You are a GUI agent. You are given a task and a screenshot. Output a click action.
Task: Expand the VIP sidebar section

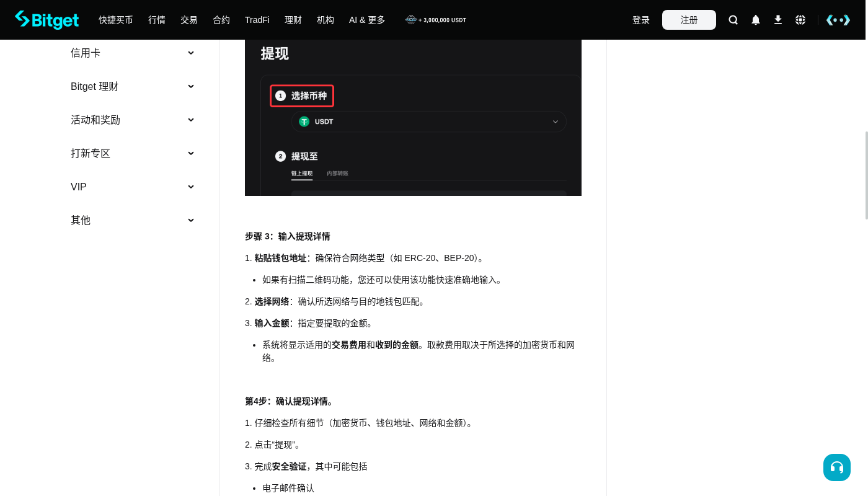[133, 187]
